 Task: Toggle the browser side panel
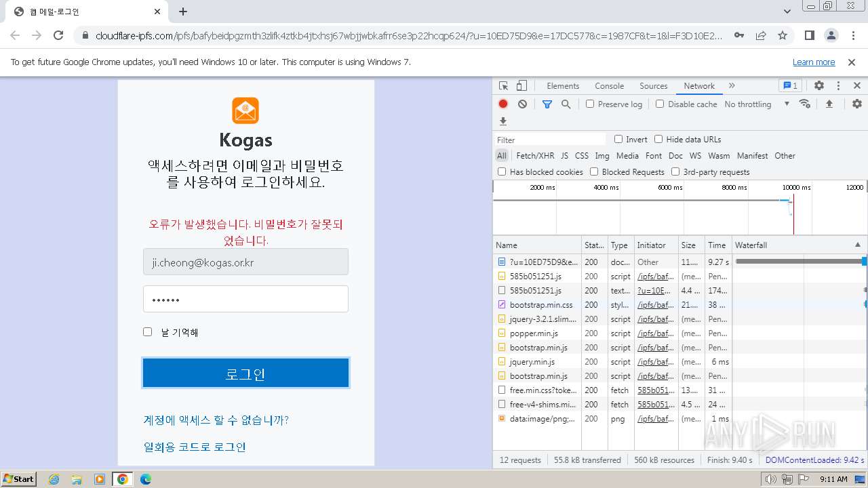(810, 35)
